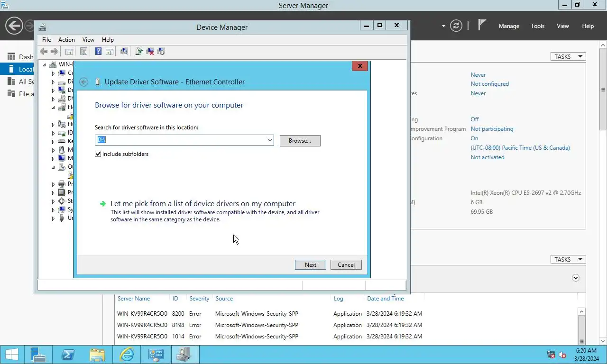The image size is (607, 364).
Task: Open the upper TASKS dropdown
Action: click(x=568, y=56)
